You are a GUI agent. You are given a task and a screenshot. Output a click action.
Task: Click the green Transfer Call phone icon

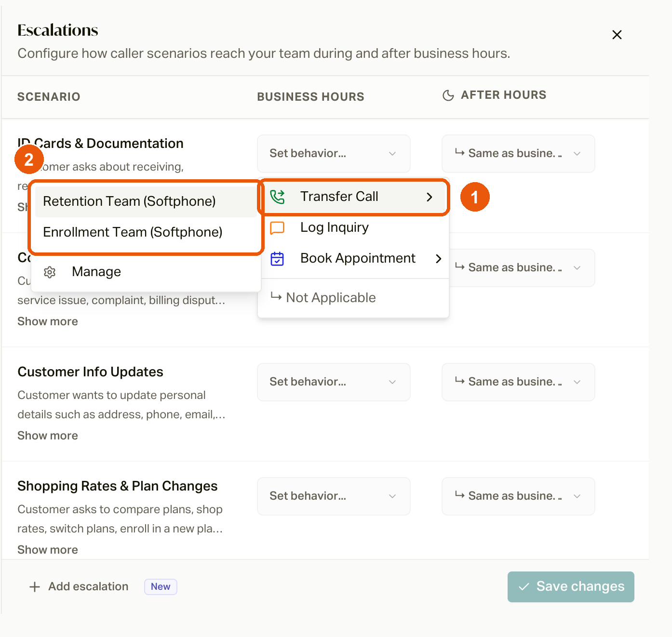277,197
